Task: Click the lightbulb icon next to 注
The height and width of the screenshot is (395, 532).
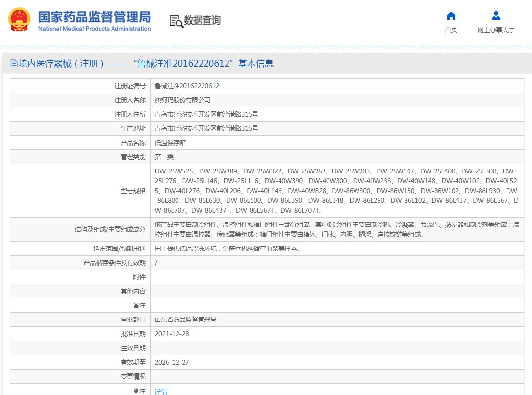Action: pos(136,391)
